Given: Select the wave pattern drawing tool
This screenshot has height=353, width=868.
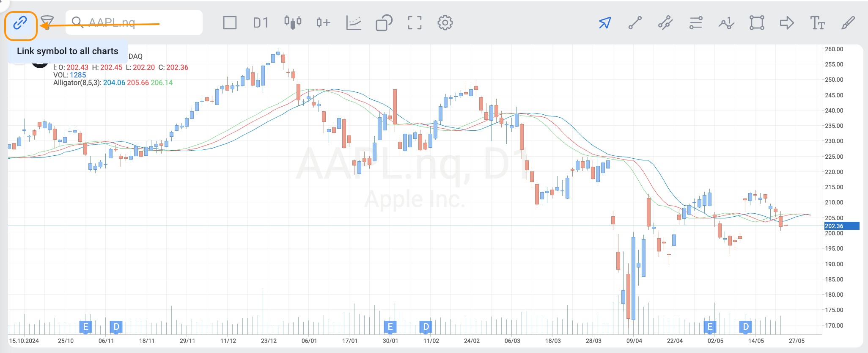Looking at the screenshot, I should pos(726,22).
